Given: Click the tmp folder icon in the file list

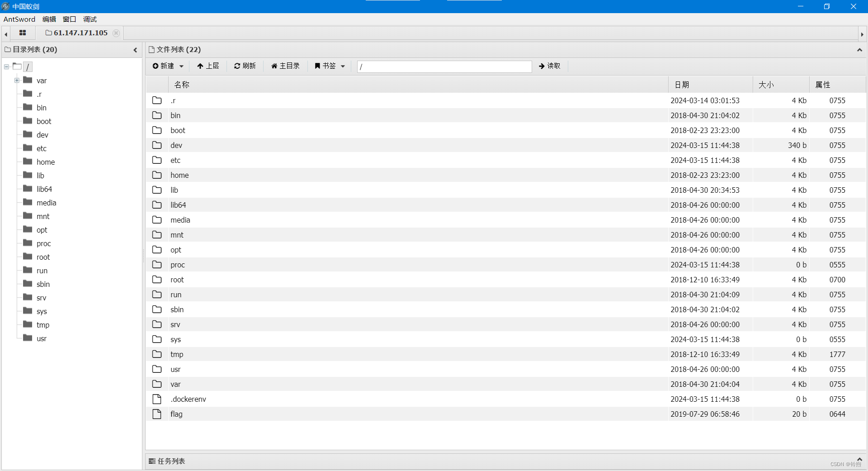Looking at the screenshot, I should point(157,354).
